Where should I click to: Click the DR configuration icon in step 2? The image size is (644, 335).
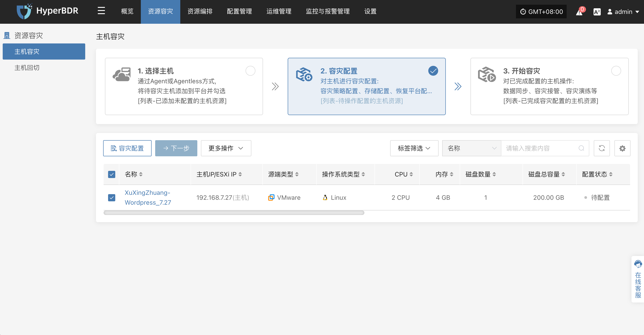click(304, 74)
